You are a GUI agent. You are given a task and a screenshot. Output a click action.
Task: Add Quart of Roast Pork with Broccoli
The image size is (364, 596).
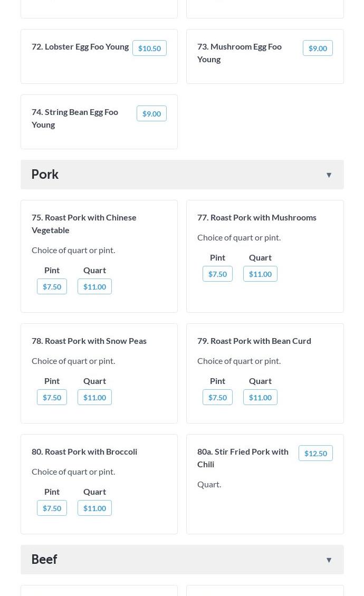94,508
